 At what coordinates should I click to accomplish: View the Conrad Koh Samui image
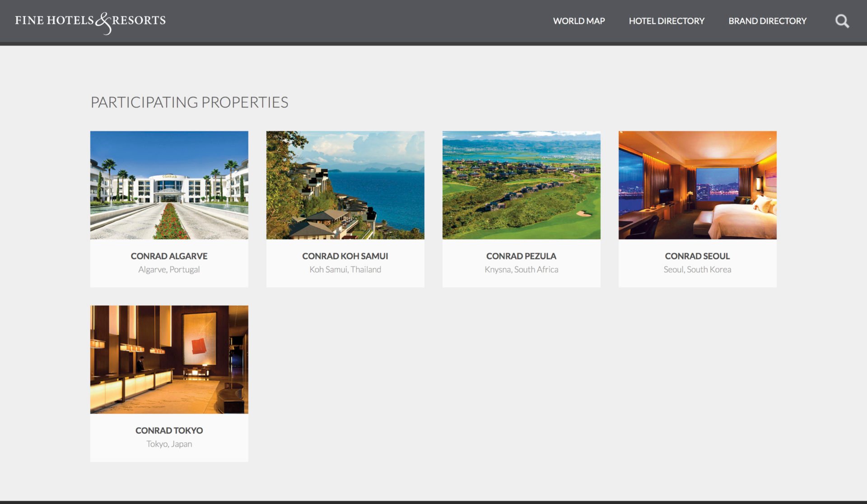345,185
